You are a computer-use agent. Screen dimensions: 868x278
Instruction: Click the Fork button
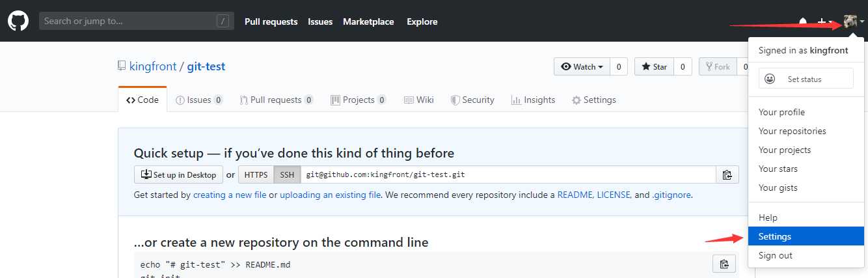[718, 66]
